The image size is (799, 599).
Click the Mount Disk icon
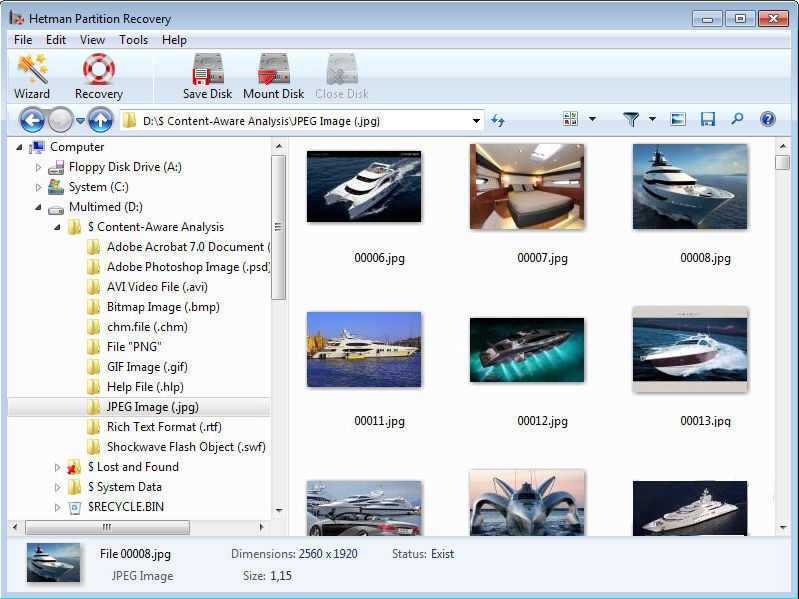[x=274, y=69]
